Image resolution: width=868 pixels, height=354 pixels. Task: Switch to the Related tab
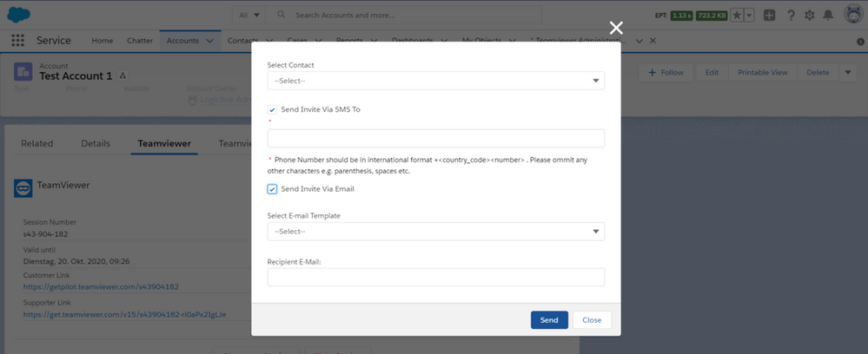[x=37, y=144]
